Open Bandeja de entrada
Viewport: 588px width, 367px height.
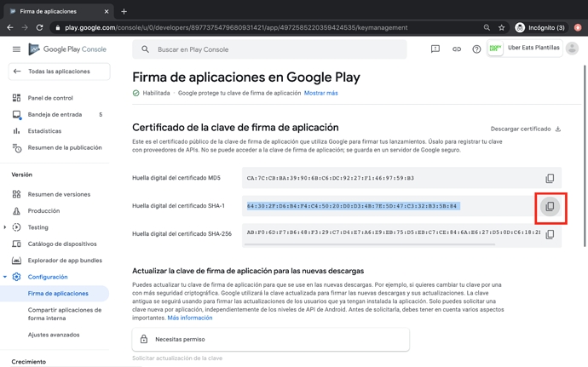[55, 114]
